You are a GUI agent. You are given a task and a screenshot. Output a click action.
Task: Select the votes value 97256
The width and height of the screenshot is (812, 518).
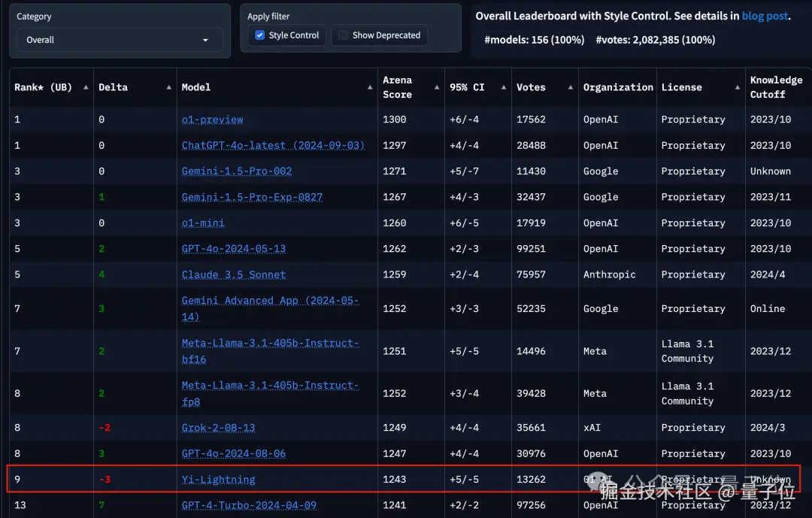pos(531,505)
